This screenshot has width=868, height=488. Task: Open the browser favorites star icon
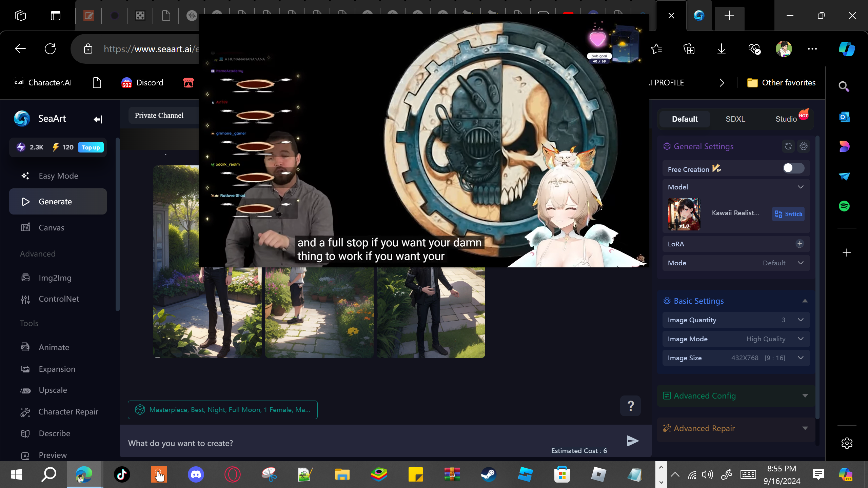[x=657, y=49]
